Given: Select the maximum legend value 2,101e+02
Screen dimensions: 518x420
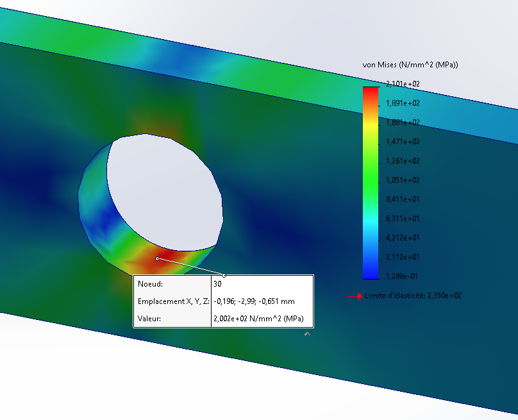Looking at the screenshot, I should pyautogui.click(x=403, y=84).
